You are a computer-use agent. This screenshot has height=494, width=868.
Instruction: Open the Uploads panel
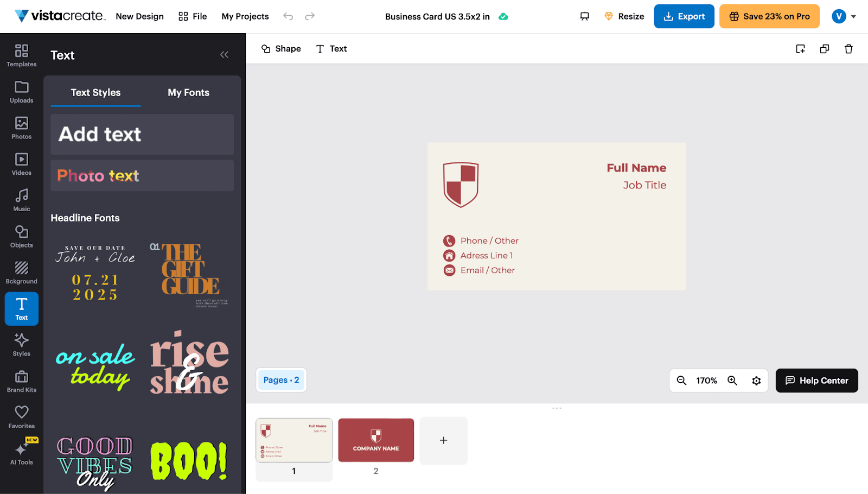tap(21, 91)
